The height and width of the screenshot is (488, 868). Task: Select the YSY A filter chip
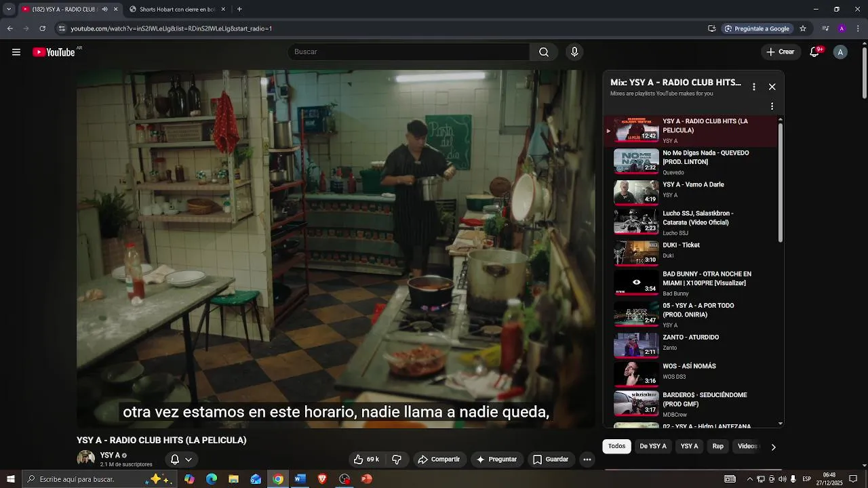point(690,447)
